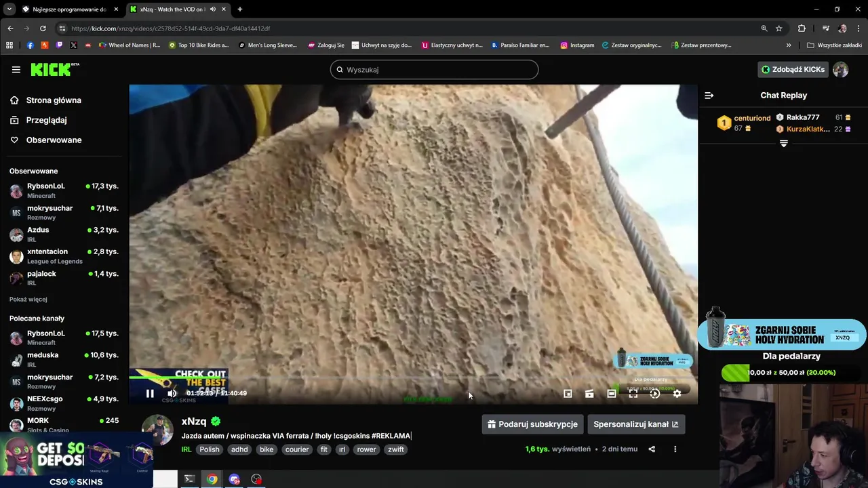Open followed channel Azdus
Image resolution: width=868 pixels, height=488 pixels.
[x=64, y=235]
